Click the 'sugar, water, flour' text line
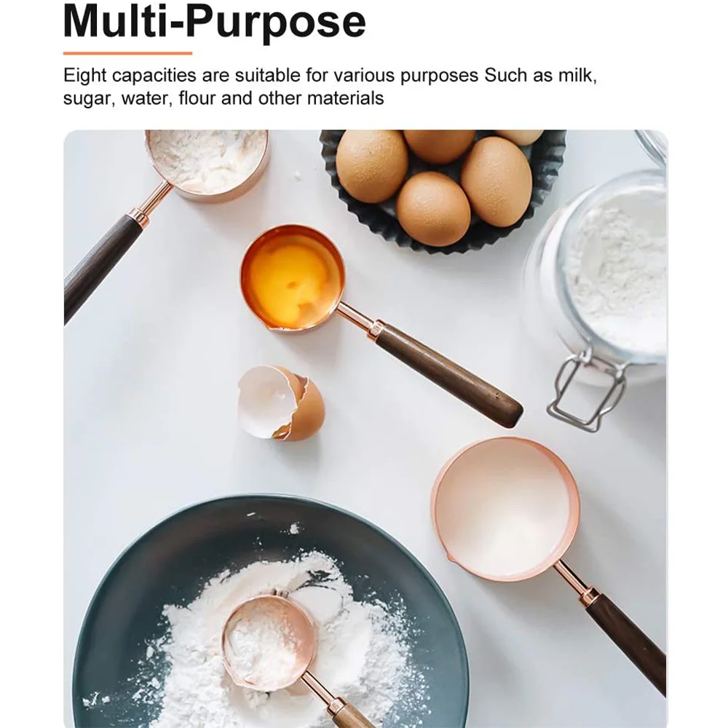 223,98
